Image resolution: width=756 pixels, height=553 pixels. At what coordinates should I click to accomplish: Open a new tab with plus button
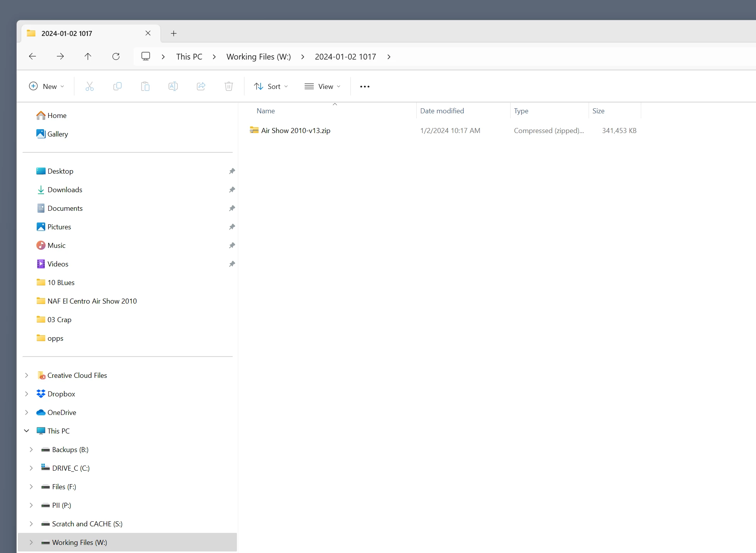pos(174,34)
